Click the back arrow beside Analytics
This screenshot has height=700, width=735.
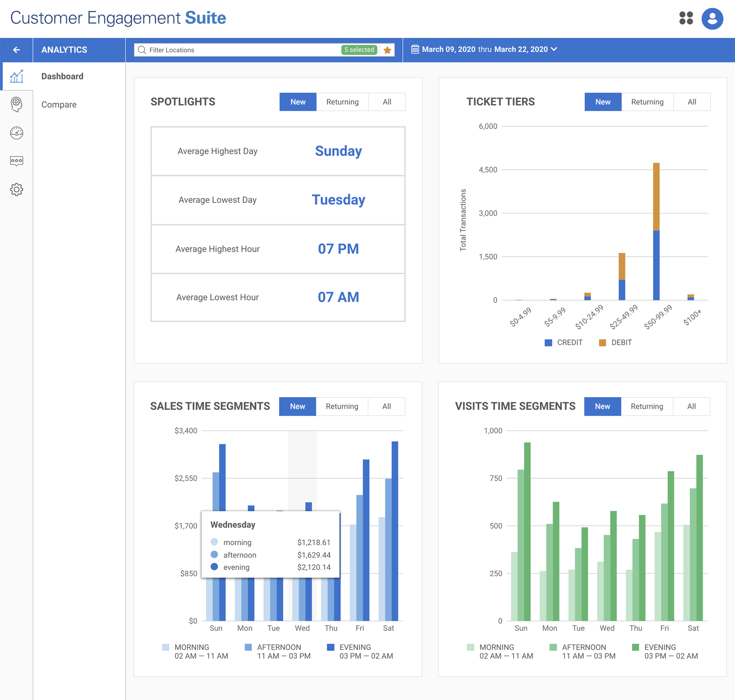pos(17,50)
